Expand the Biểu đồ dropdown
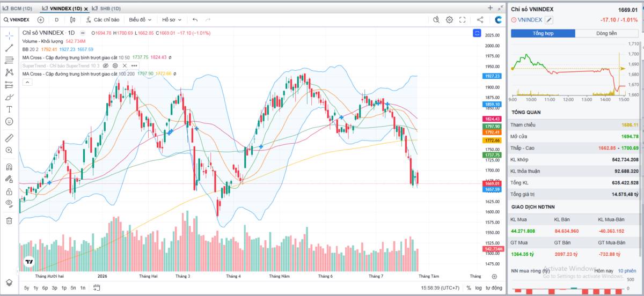This screenshot has width=644, height=296. (x=140, y=20)
